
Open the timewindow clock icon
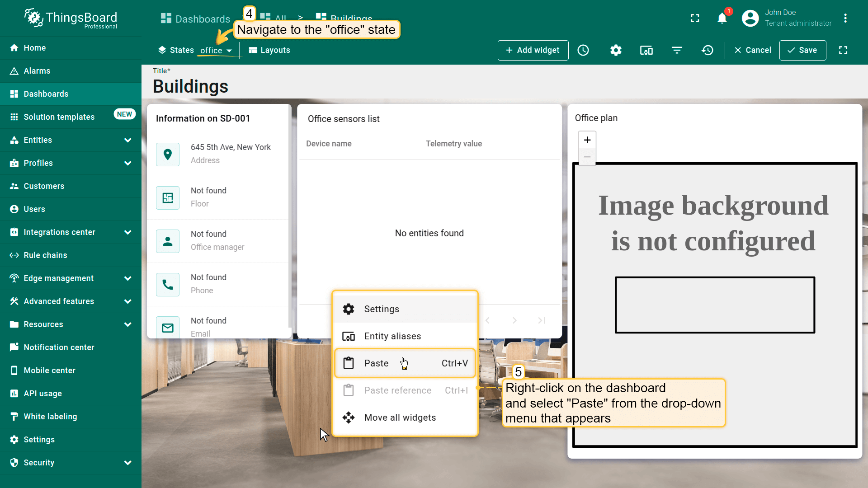point(583,50)
